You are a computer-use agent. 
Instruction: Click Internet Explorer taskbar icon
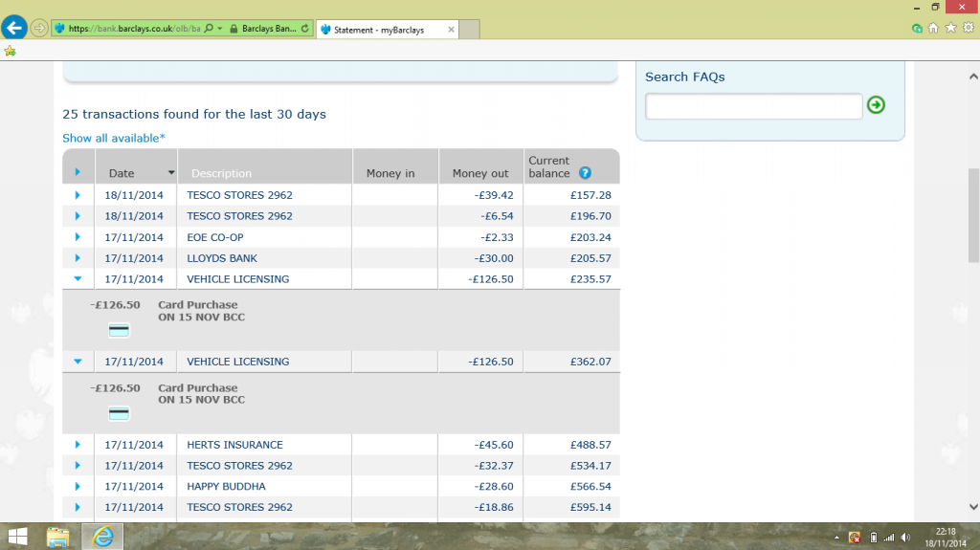click(102, 537)
